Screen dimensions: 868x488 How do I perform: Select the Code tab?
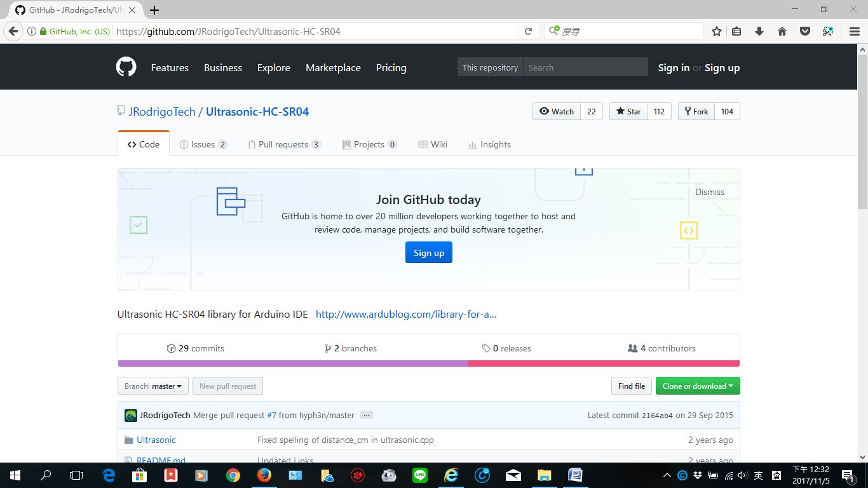click(144, 144)
